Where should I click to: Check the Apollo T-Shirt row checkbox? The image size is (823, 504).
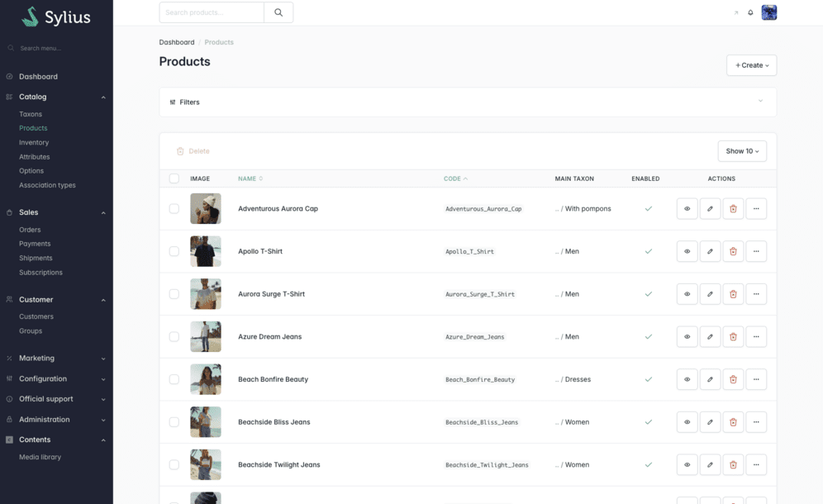174,251
